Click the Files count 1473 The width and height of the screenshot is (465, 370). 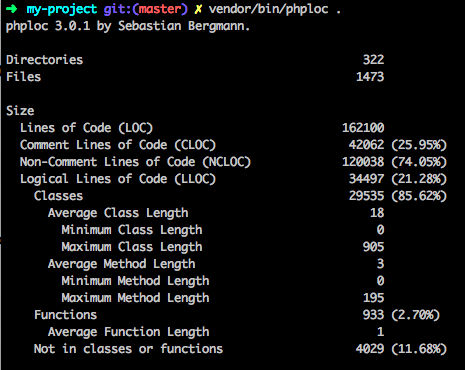(x=370, y=77)
